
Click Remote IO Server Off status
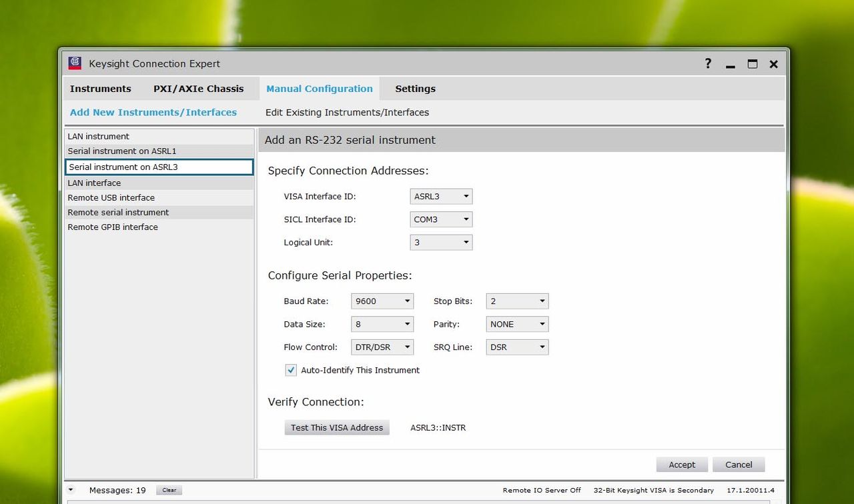coord(542,490)
